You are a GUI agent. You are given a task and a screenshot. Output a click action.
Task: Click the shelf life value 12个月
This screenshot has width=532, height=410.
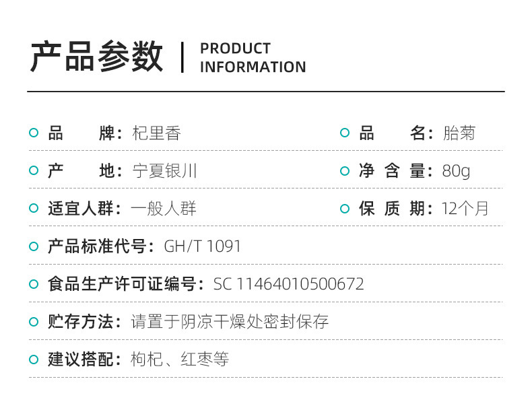[x=465, y=208]
